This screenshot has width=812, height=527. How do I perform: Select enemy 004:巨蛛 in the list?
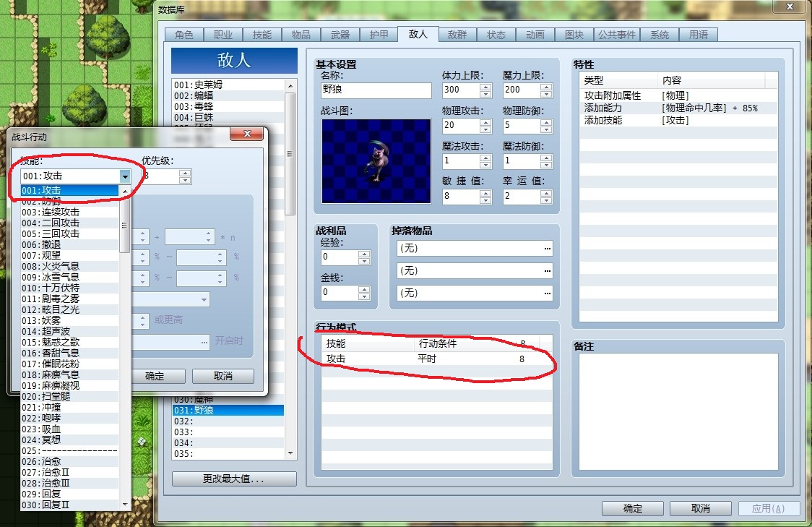tap(228, 118)
